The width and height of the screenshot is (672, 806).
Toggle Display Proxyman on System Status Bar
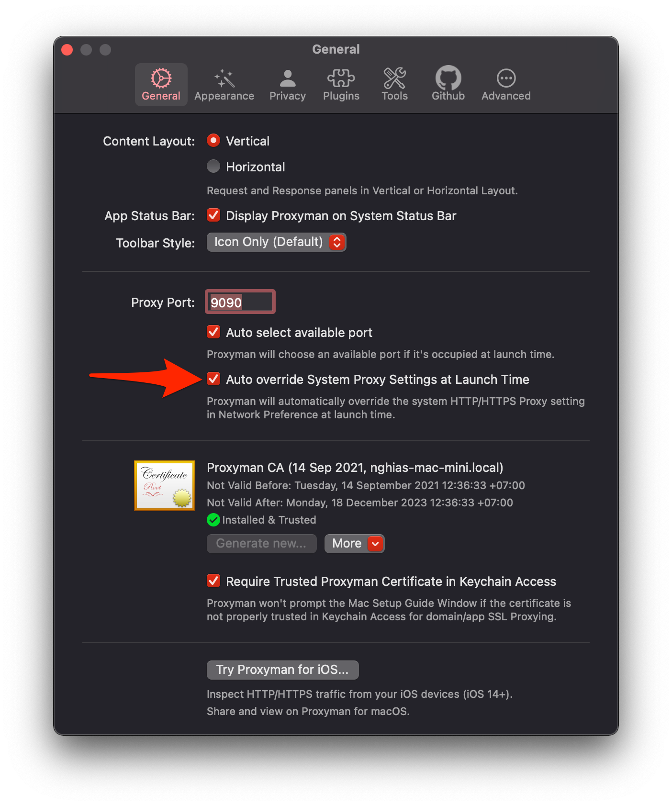213,215
